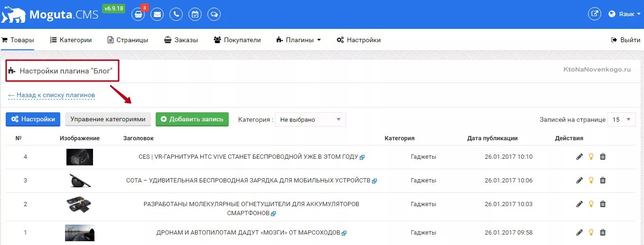Toggle visibility bulb for CES VR-гарнитура post

(x=591, y=156)
